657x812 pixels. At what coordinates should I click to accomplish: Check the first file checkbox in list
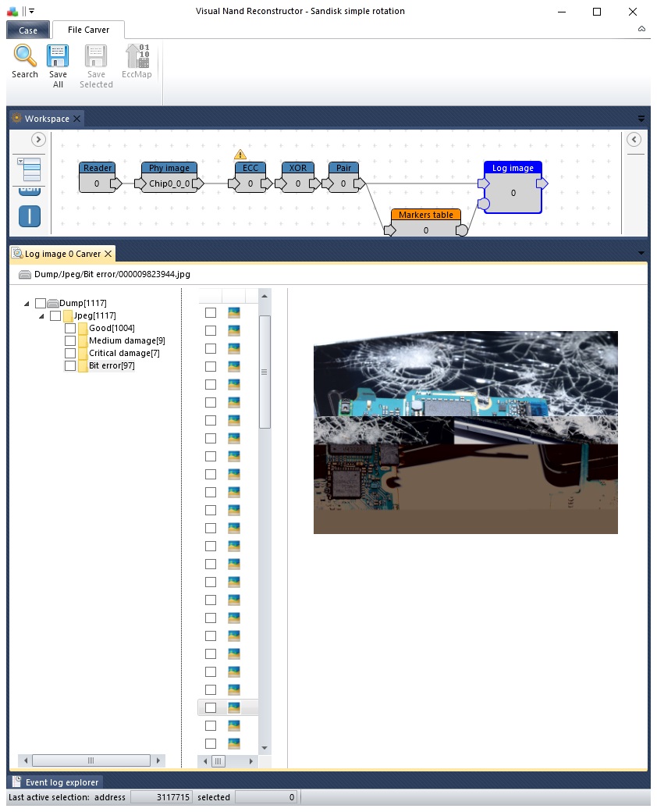(211, 312)
